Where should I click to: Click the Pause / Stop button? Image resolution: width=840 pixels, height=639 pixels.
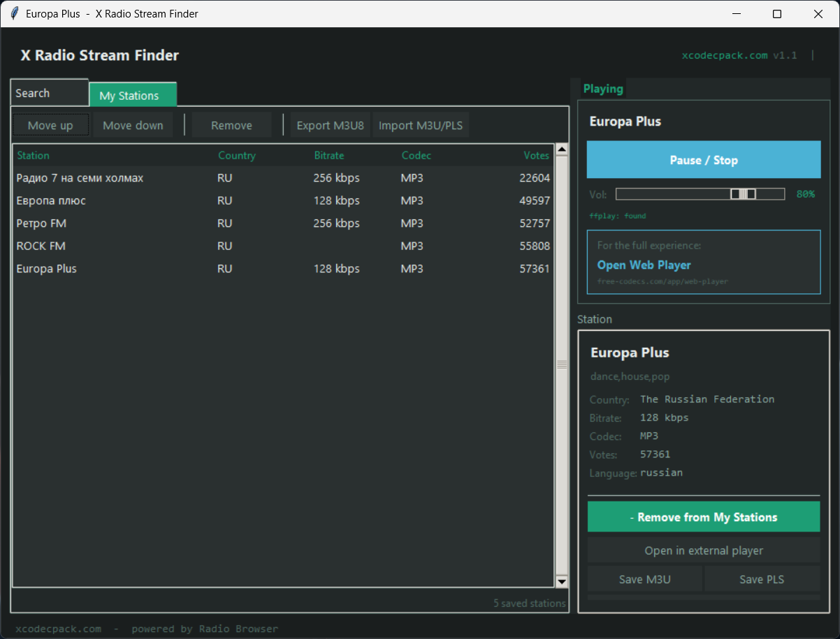click(704, 160)
